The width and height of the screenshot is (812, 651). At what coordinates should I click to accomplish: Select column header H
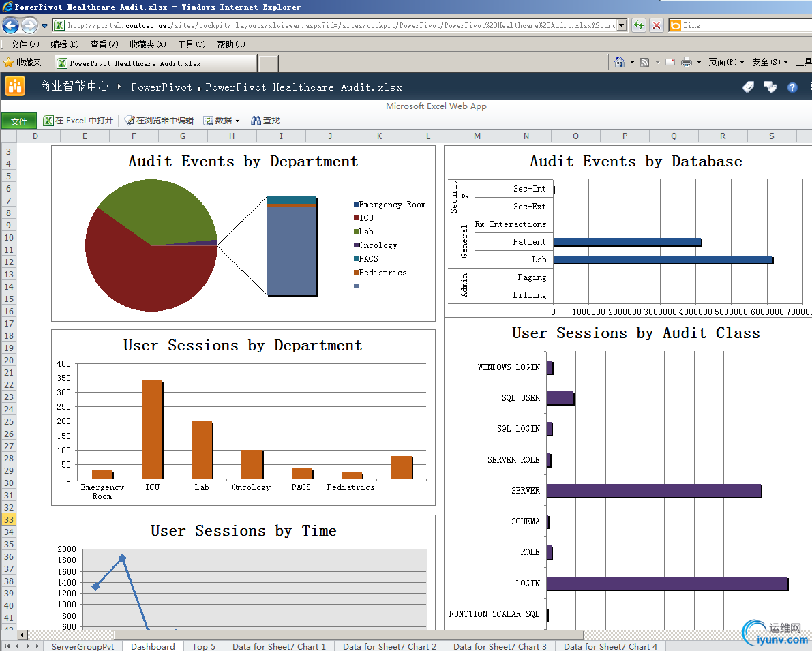point(232,136)
